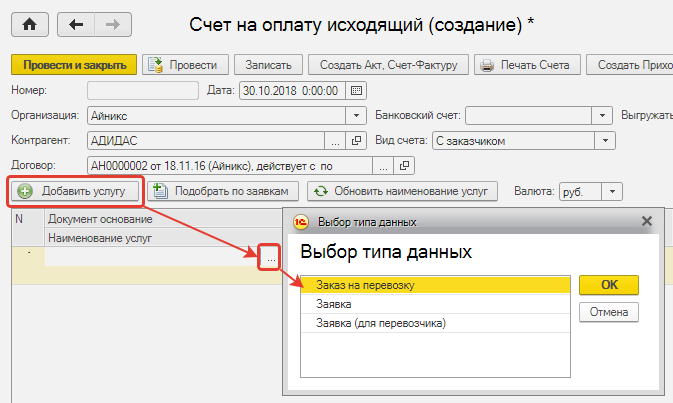The height and width of the screenshot is (403, 673).
Task: Select Заказ на перевозку in list
Action: coord(435,285)
